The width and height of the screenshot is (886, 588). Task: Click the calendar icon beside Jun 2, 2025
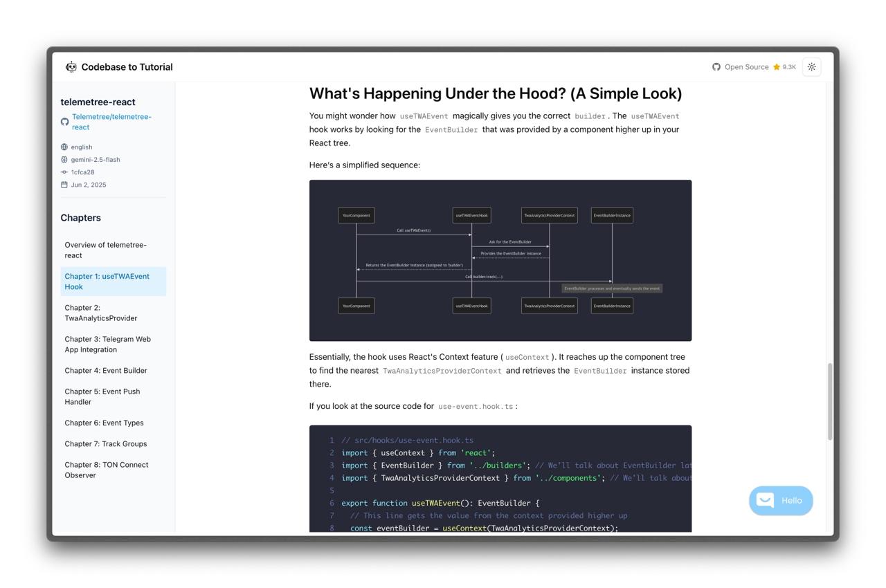click(64, 185)
